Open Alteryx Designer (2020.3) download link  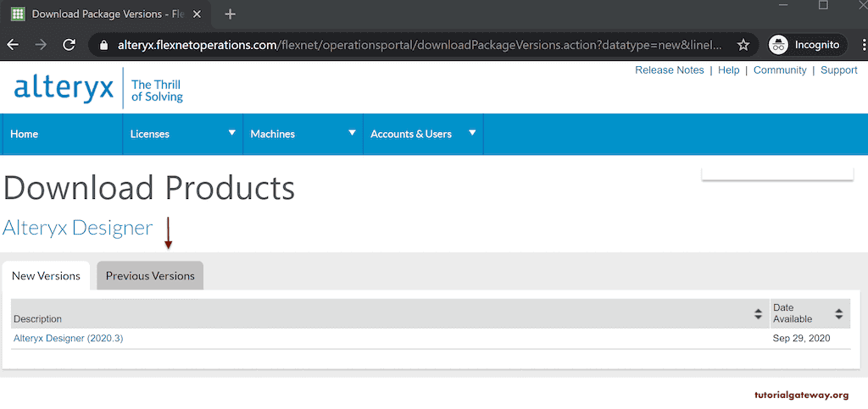(68, 338)
